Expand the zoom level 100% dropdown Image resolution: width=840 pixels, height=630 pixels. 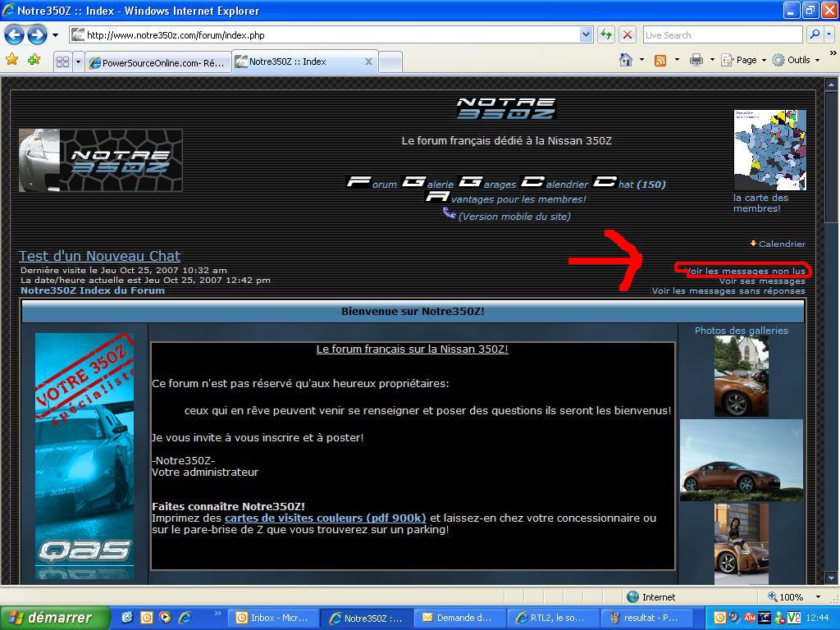click(817, 596)
